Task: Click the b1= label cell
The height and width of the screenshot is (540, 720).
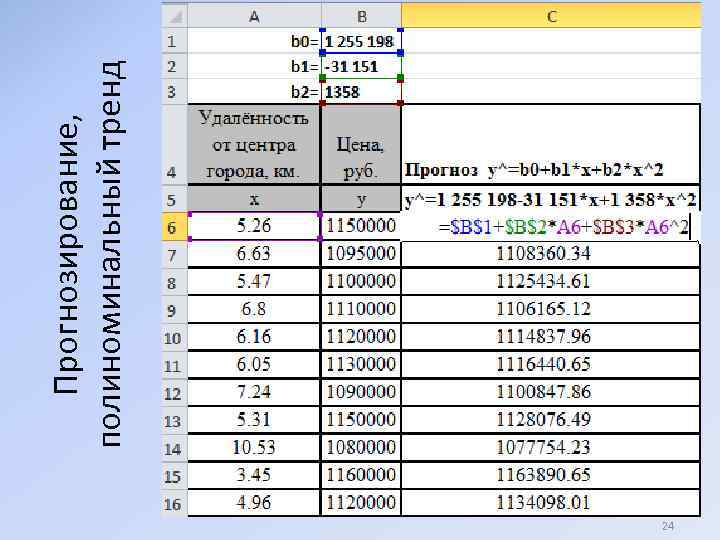Action: (254, 66)
